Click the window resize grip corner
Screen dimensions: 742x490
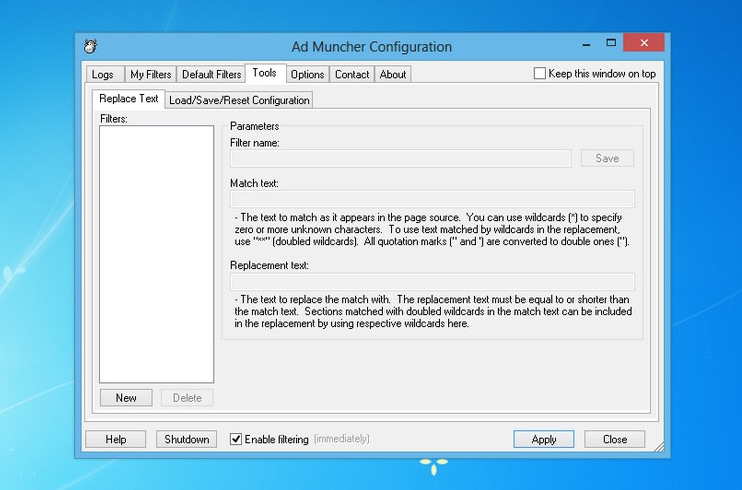coord(659,446)
